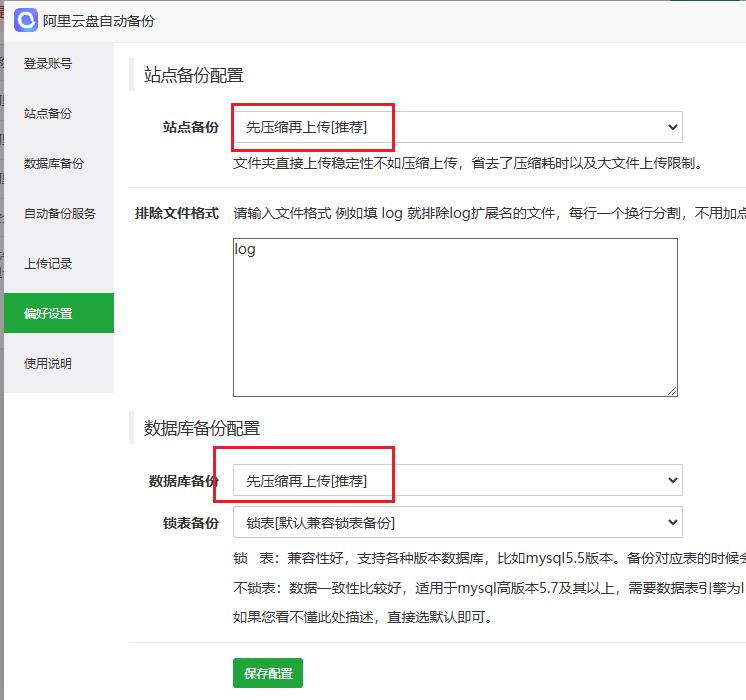Screen dimensions: 746x700
Task: Click the Aliyun Drive logo icon
Action: tap(25, 20)
